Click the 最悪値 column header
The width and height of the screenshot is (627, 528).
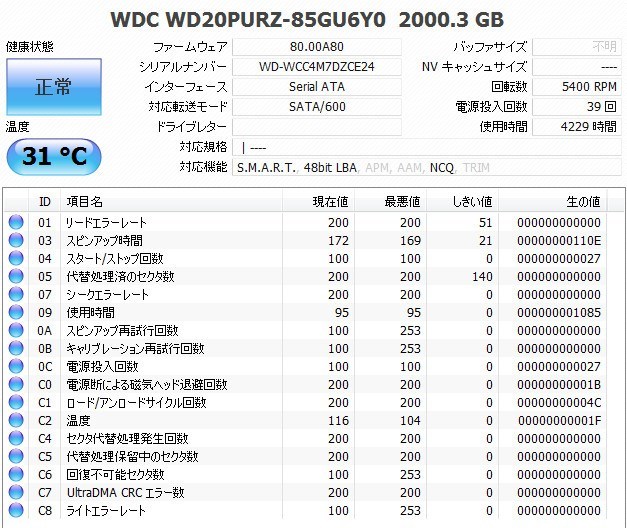pos(390,201)
